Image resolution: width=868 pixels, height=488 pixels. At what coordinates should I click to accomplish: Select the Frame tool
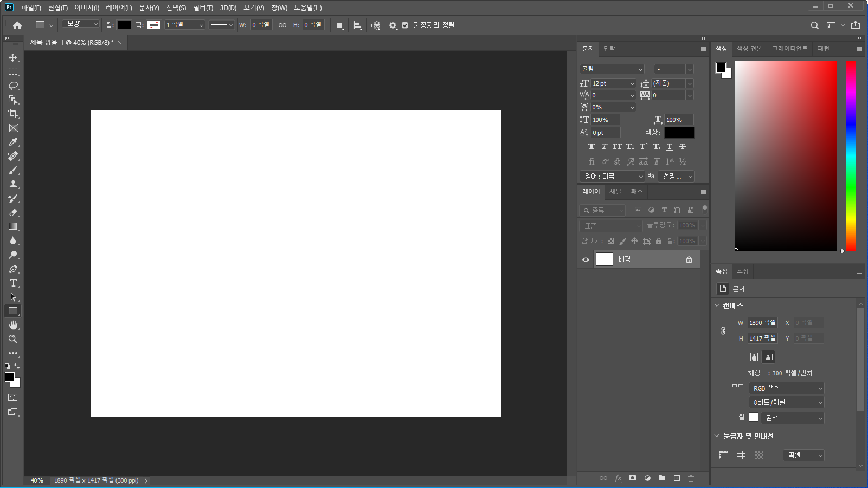coord(13,128)
